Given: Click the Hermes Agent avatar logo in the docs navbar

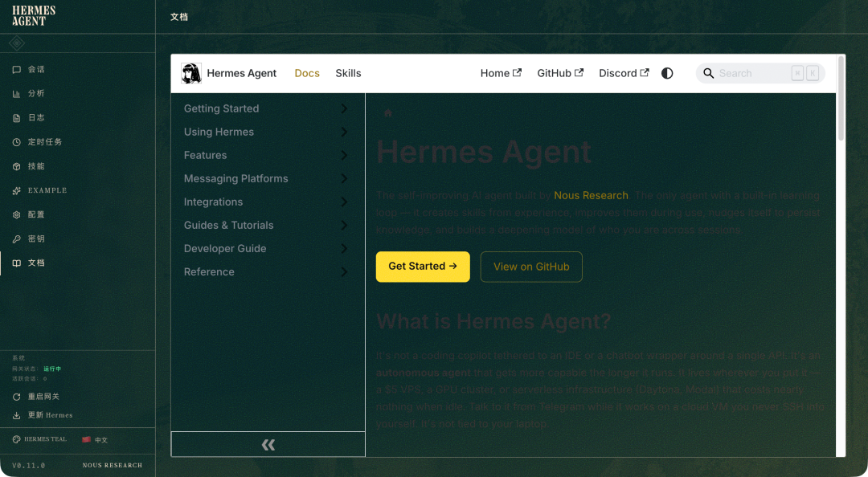Looking at the screenshot, I should pos(191,73).
